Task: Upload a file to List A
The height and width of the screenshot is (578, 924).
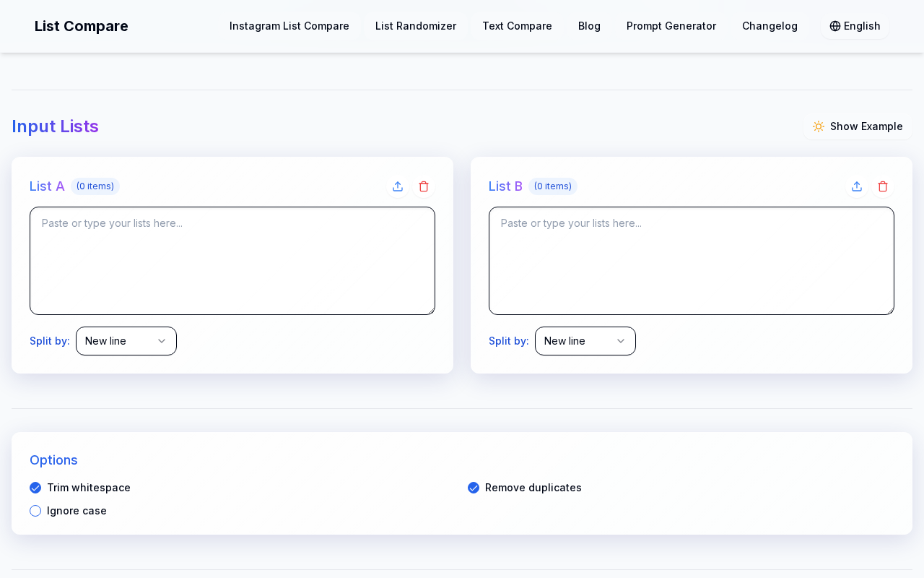Action: [x=398, y=186]
